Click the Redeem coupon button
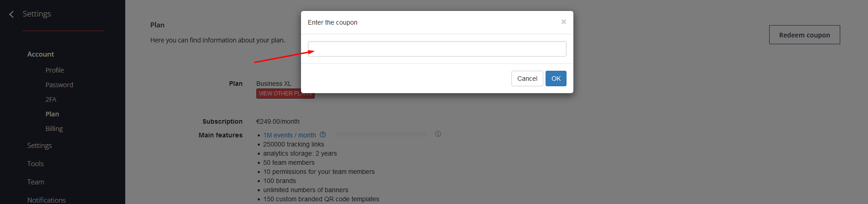Image resolution: width=868 pixels, height=204 pixels. tap(804, 35)
